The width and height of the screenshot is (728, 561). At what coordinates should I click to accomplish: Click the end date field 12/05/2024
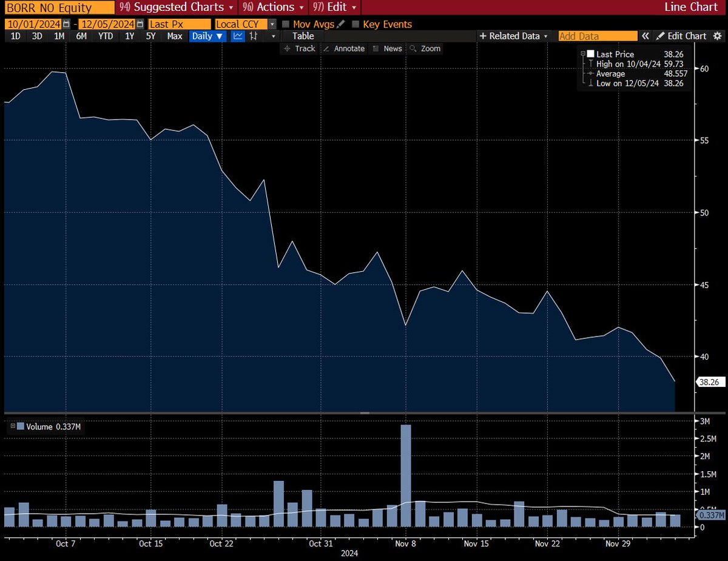click(107, 24)
